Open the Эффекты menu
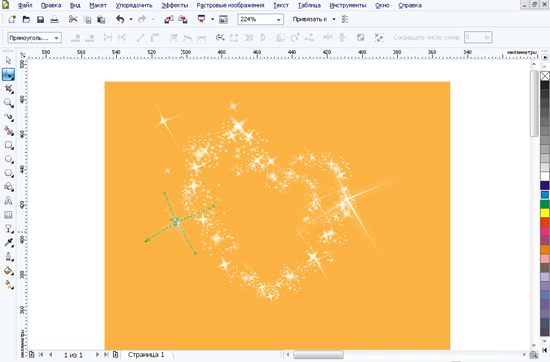 pos(175,5)
